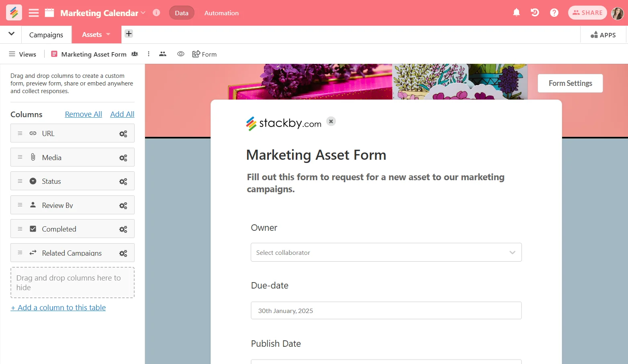Click the Stackby logo in the top corner
The height and width of the screenshot is (364, 628).
14,12
